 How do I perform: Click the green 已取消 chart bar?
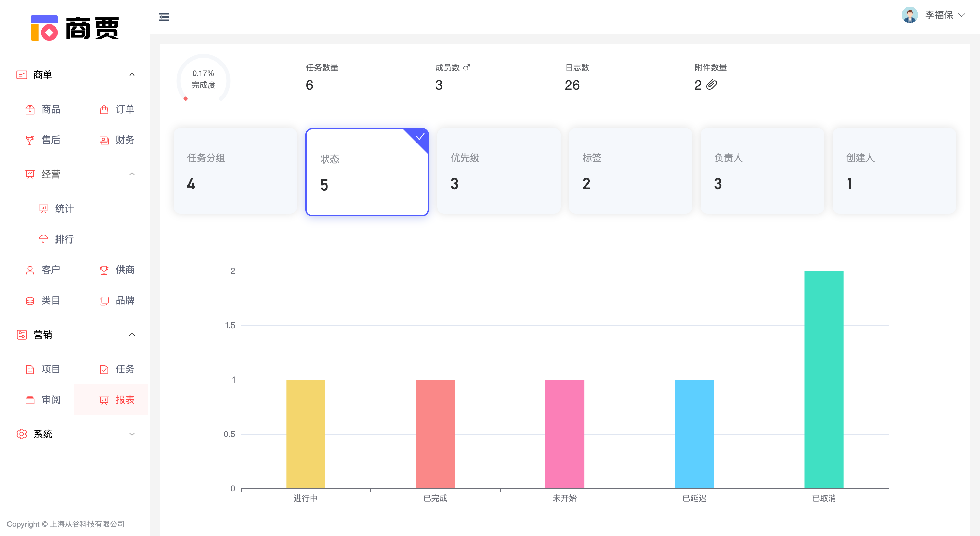823,379
